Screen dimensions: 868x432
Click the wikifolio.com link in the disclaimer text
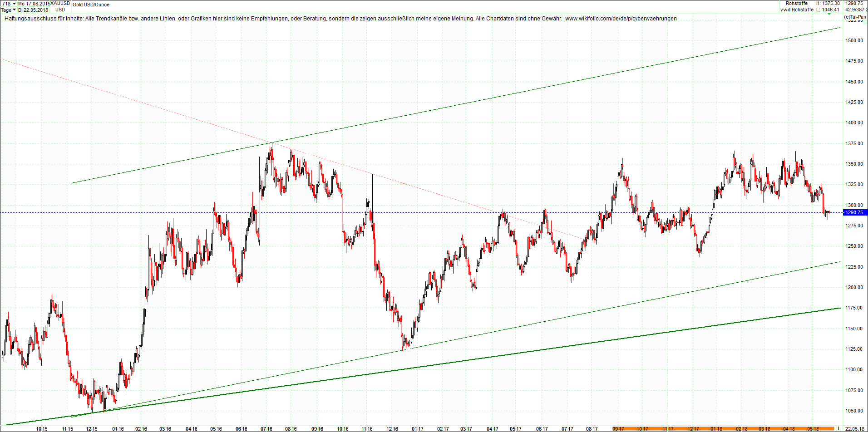tap(622, 19)
